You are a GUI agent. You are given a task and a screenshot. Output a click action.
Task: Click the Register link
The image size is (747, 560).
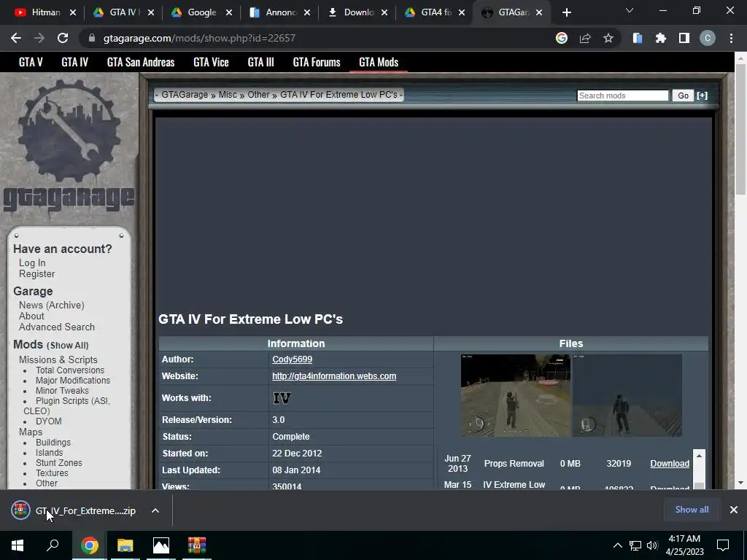[36, 274]
